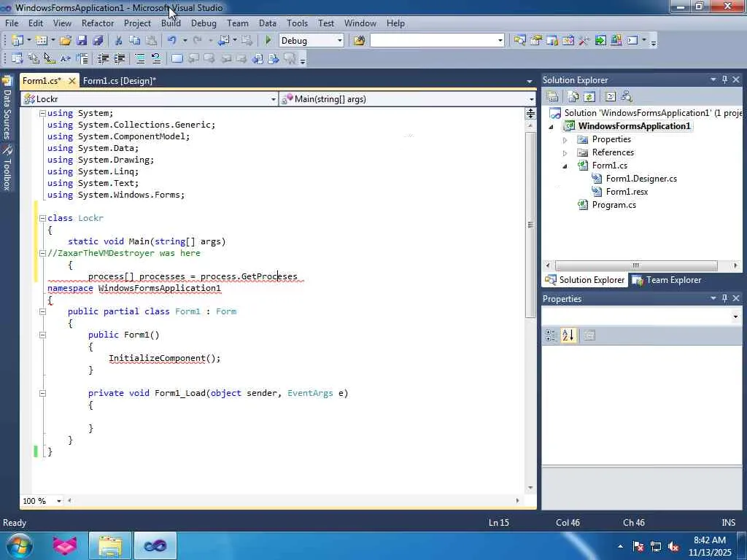Open Properties icon in Solution Explorer toolbar
This screenshot has width=747, height=560.
click(552, 97)
